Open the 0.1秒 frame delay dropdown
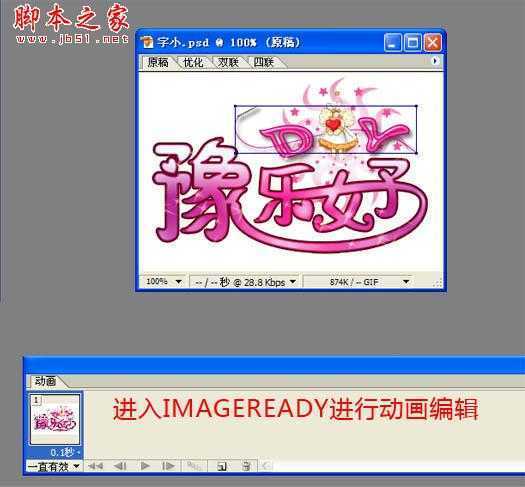This screenshot has width=525, height=487. point(65,453)
